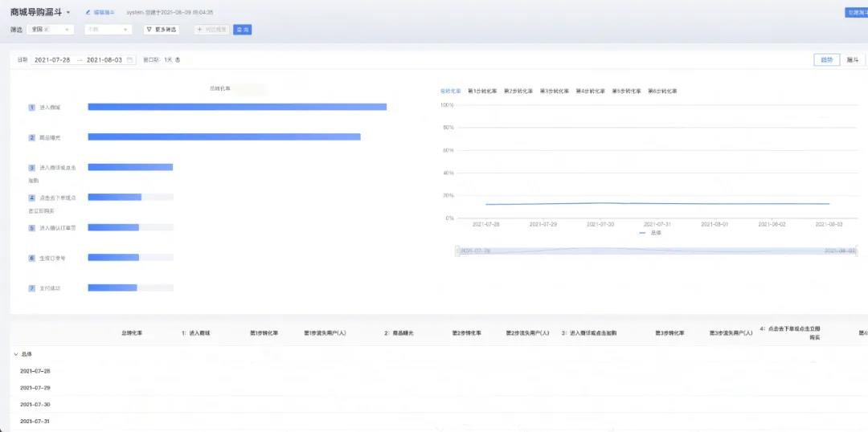Switch chart view to 趋势 mode
This screenshot has height=432, width=868.
point(826,59)
